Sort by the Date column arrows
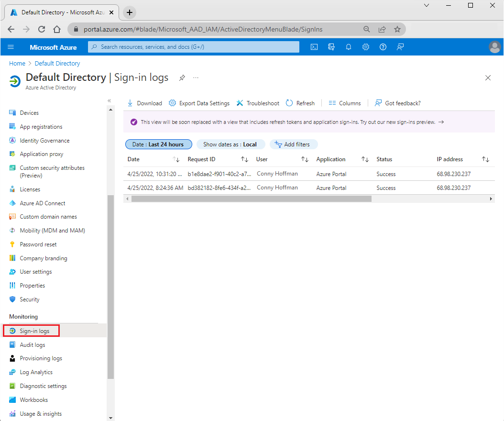This screenshot has height=421, width=504. click(x=176, y=159)
